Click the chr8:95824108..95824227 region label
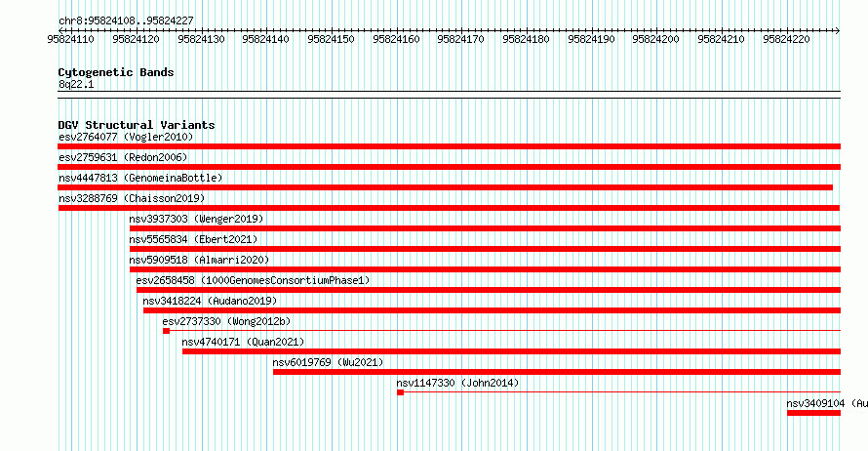This screenshot has width=868, height=451. point(126,20)
